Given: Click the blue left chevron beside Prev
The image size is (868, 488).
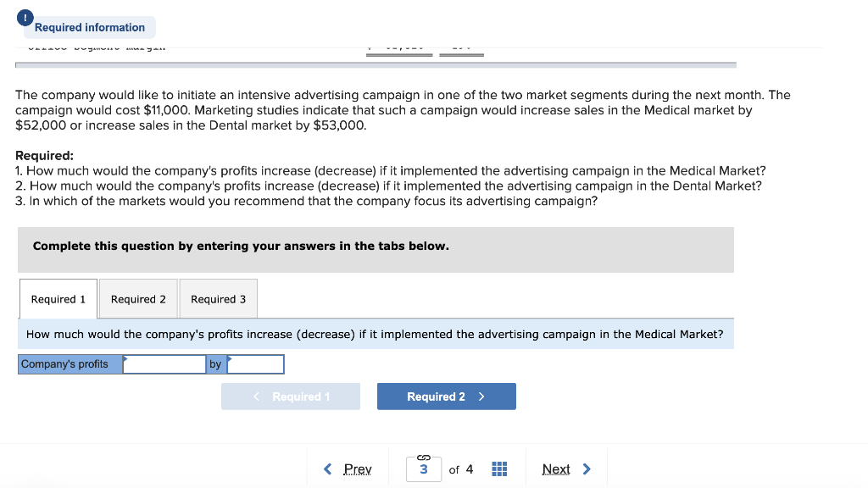Looking at the screenshot, I should 328,469.
